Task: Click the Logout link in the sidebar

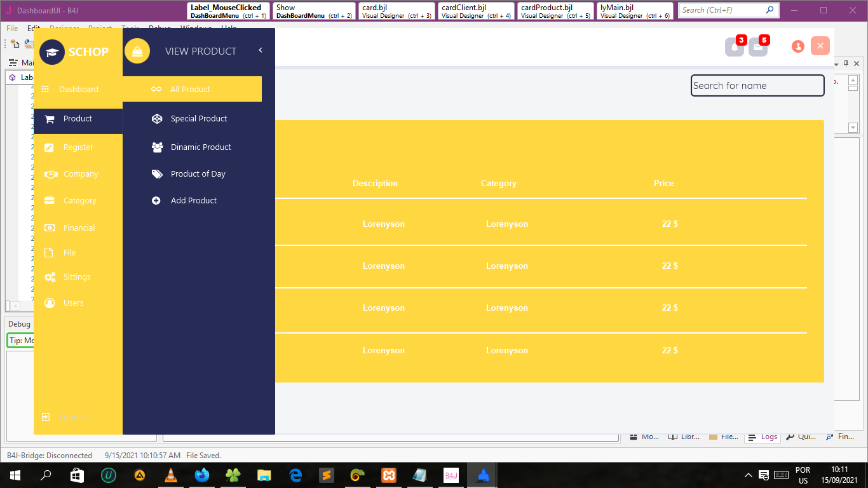Action: point(72,417)
